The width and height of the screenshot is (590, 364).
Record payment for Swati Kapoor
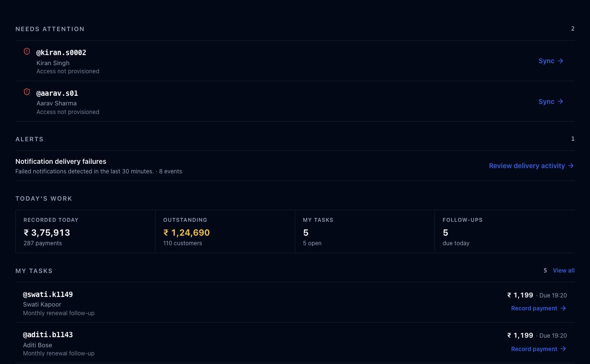(x=539, y=308)
